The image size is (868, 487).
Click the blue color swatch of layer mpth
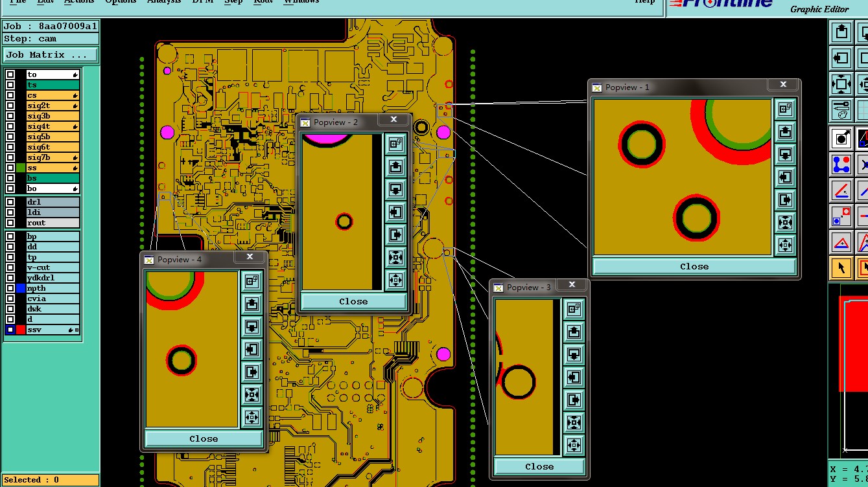pos(21,288)
